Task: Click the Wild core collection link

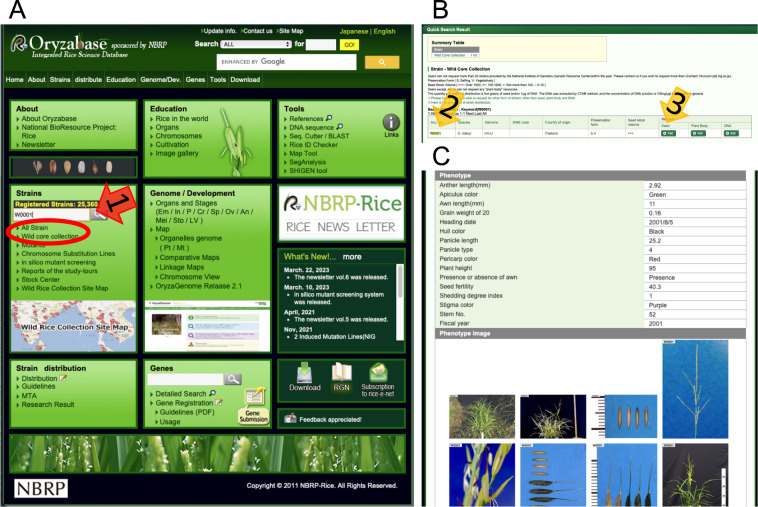Action: pyautogui.click(x=50, y=237)
